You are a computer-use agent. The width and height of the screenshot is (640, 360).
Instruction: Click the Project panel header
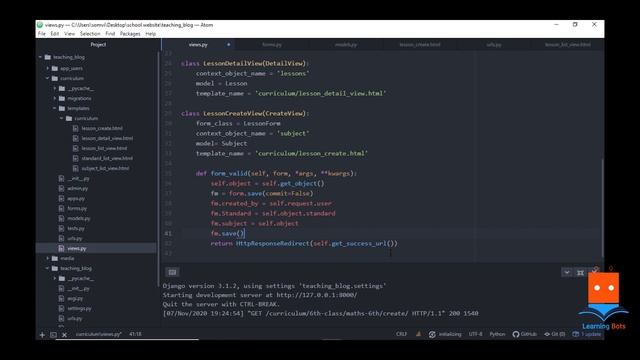coord(98,44)
